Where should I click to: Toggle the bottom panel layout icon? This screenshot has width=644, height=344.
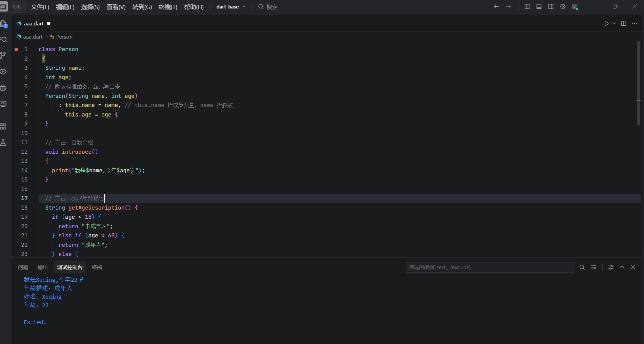point(539,6)
